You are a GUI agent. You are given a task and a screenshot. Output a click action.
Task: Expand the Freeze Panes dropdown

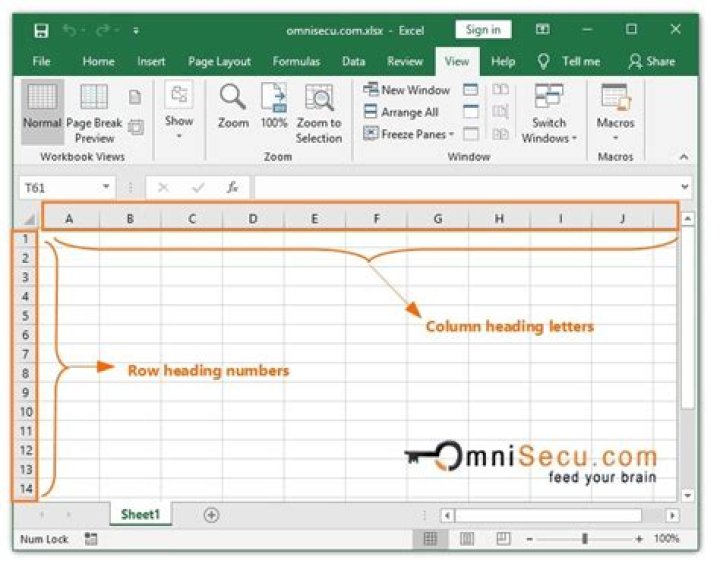[x=409, y=134]
